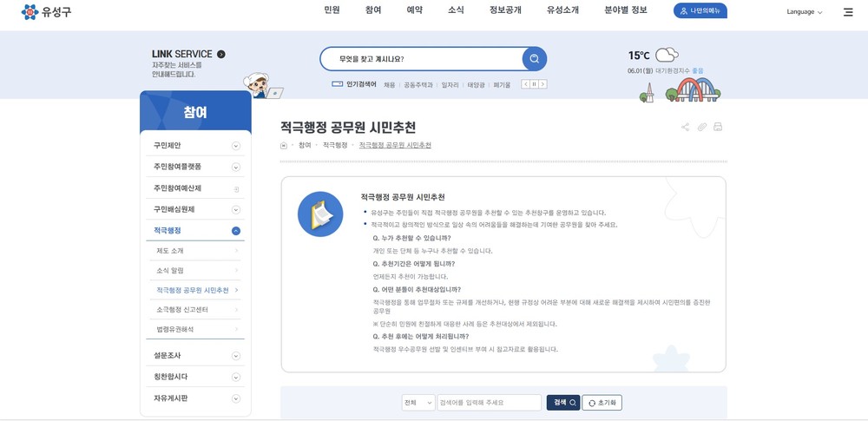
Task: Expand the 칭찬합시다 sidebar section
Action: [x=236, y=378]
